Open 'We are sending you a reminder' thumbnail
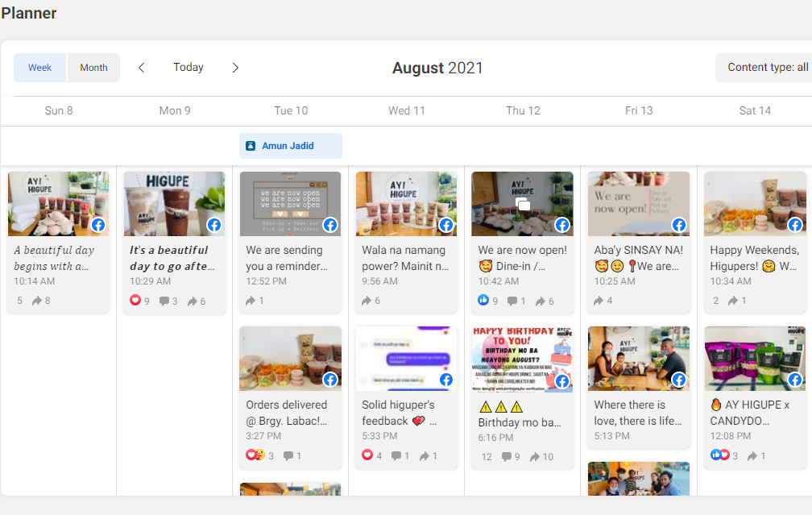Viewport: 812px width, 515px height. tap(291, 204)
